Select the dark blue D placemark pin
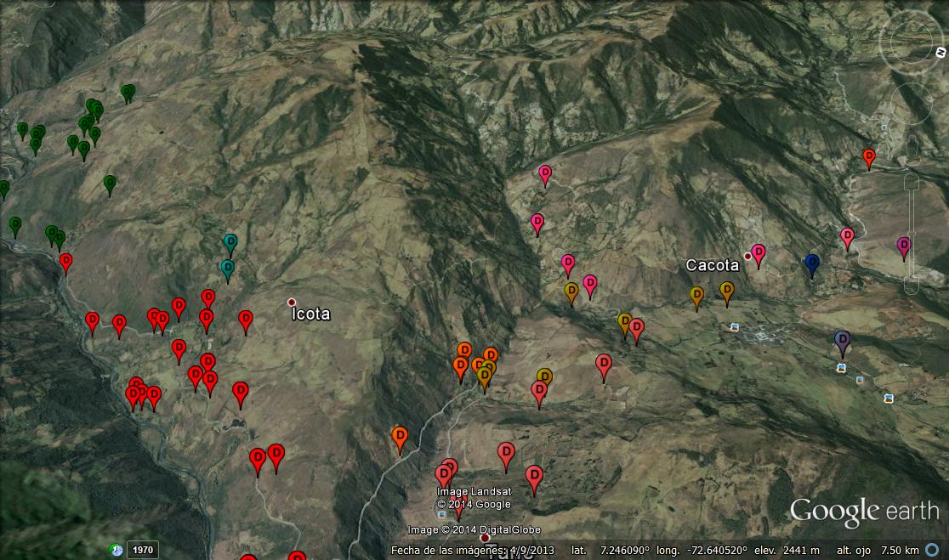 click(x=812, y=263)
